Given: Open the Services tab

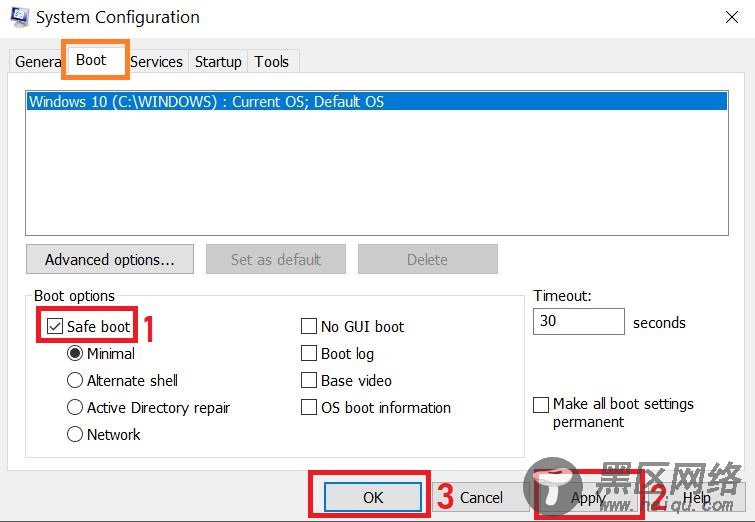Looking at the screenshot, I should 156,62.
